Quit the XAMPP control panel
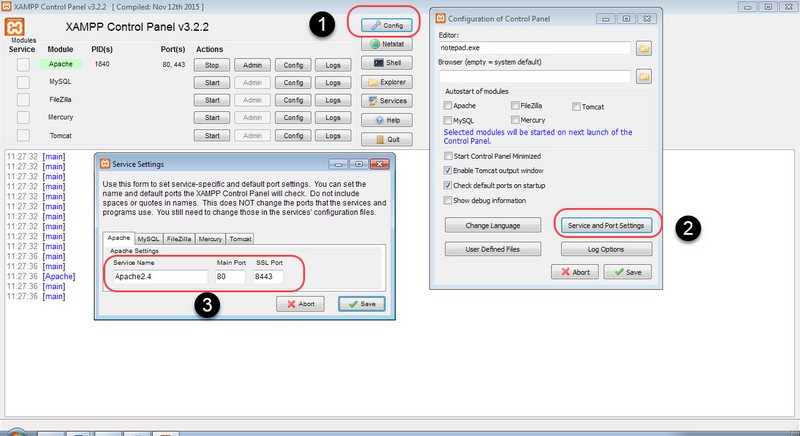This screenshot has height=436, width=800. tap(386, 139)
